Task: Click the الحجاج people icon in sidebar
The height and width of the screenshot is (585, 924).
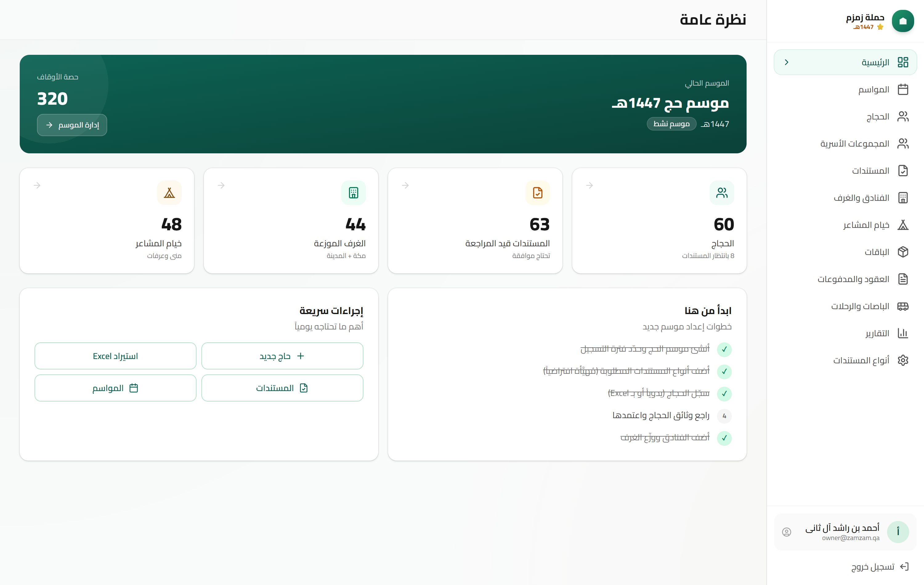Action: [x=903, y=116]
